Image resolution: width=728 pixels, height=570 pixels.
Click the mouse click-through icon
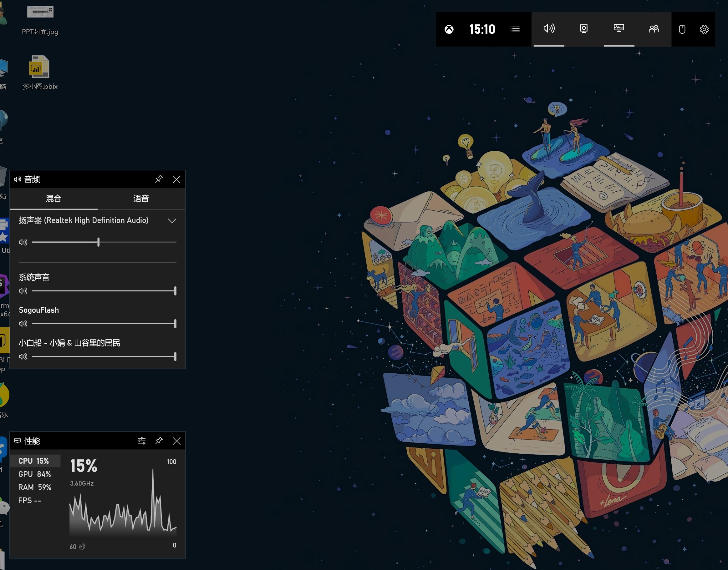(x=682, y=29)
